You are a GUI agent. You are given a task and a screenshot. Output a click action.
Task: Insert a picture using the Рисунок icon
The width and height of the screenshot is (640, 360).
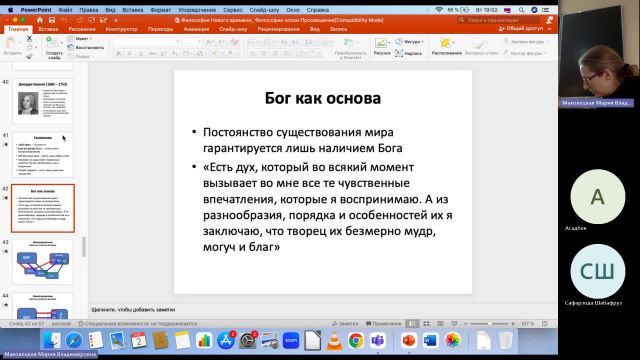click(380, 43)
